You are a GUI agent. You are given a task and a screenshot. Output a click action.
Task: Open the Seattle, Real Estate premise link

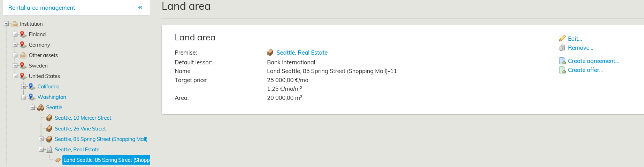click(302, 53)
